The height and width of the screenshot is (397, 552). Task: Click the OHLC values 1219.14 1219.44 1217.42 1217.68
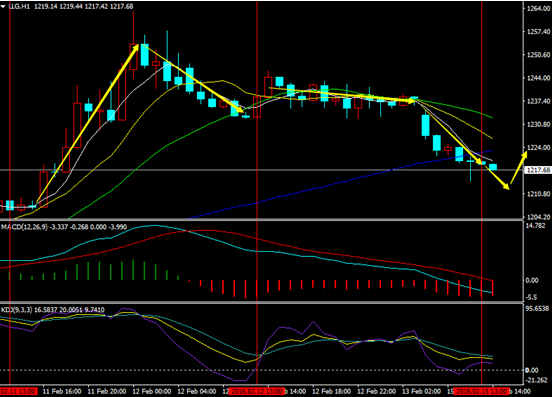[83, 6]
